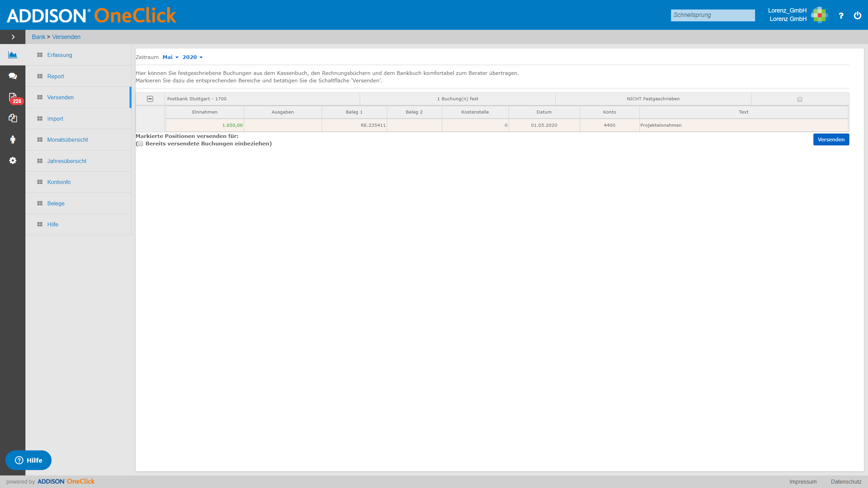The width and height of the screenshot is (868, 488).
Task: Click the Versenden breadcrumb link
Action: [x=66, y=37]
